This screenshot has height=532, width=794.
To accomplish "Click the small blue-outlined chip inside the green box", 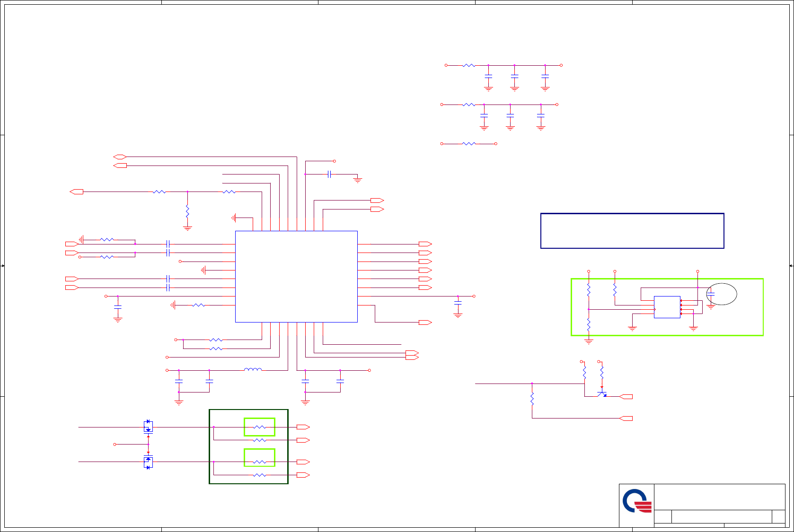I will (x=667, y=307).
